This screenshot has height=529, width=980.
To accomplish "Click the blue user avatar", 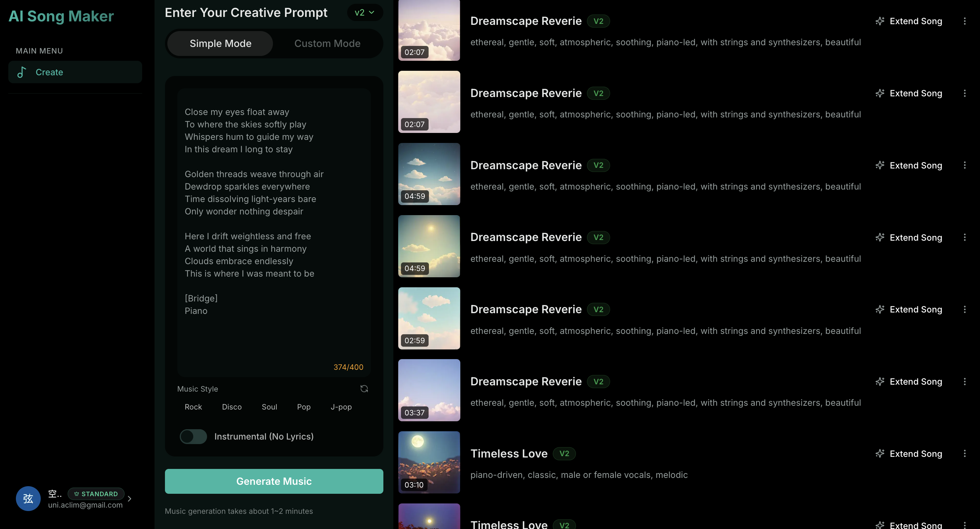I will (28, 499).
